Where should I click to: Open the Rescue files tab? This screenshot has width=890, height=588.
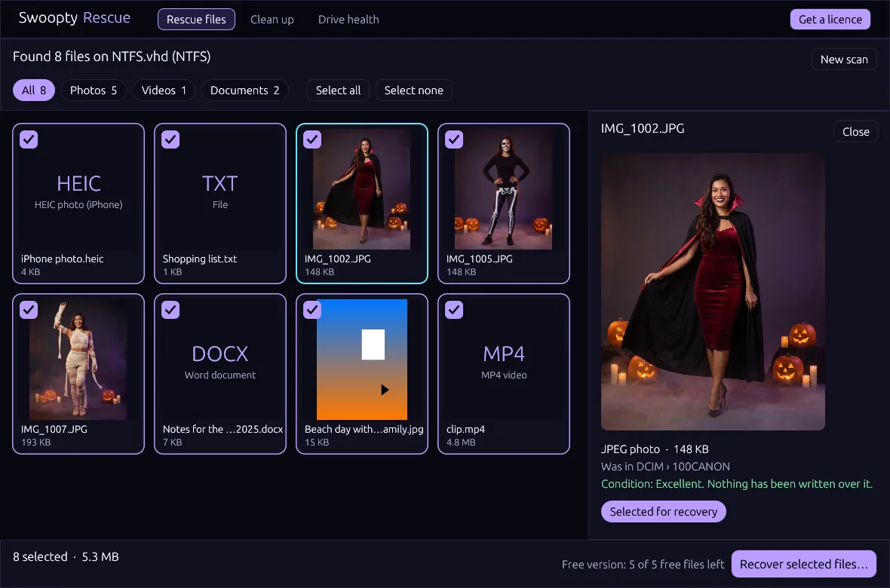[x=196, y=20]
